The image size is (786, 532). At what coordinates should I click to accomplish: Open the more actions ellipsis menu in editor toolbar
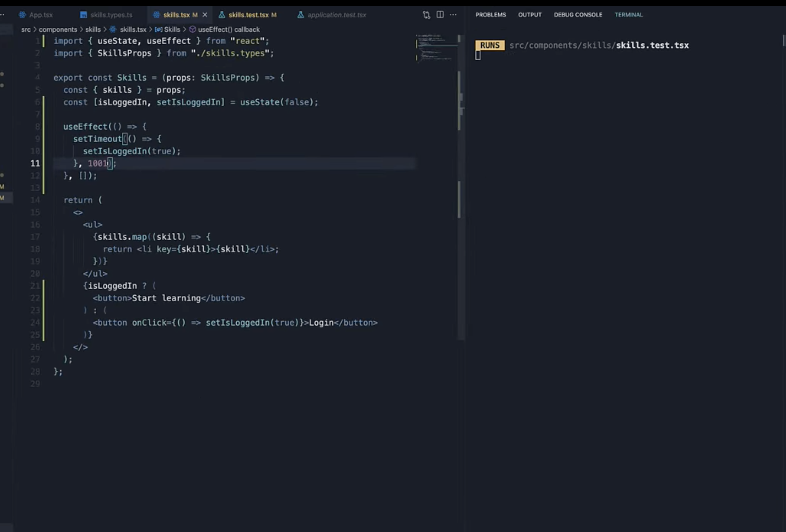pyautogui.click(x=453, y=15)
